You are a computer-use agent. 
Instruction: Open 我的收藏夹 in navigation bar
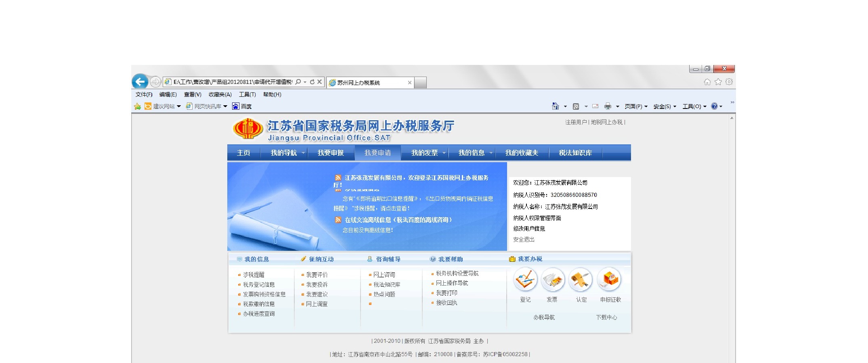pos(522,153)
